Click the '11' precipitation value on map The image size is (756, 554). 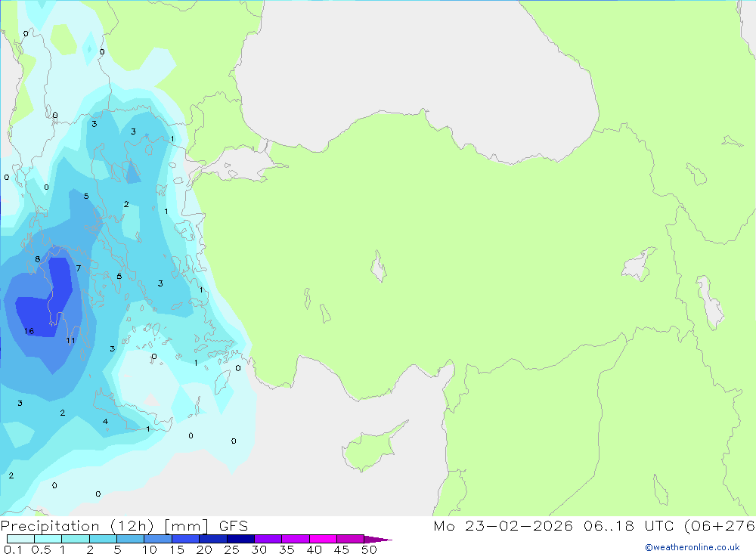(x=70, y=340)
